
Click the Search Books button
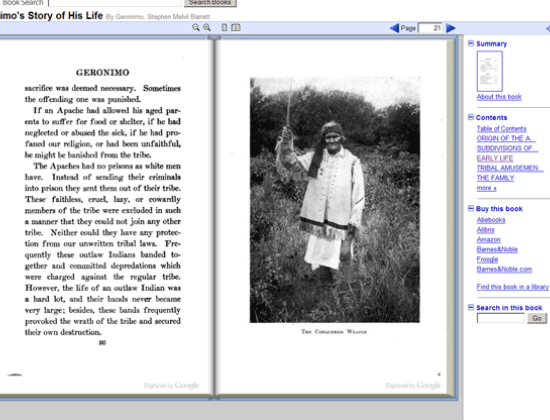coord(210,3)
